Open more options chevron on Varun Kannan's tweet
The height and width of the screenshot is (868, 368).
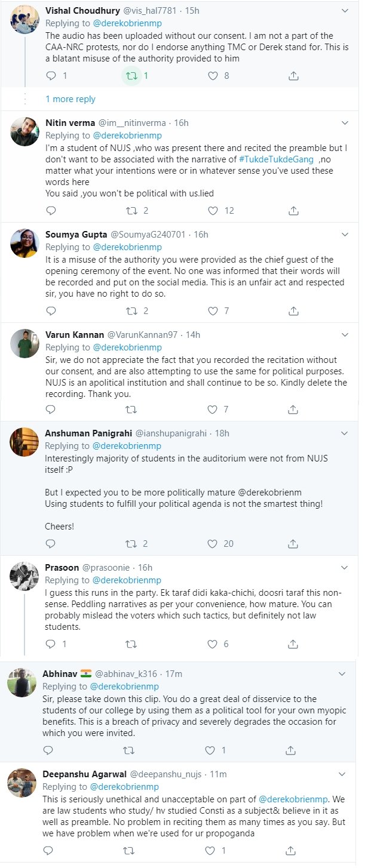point(345,334)
